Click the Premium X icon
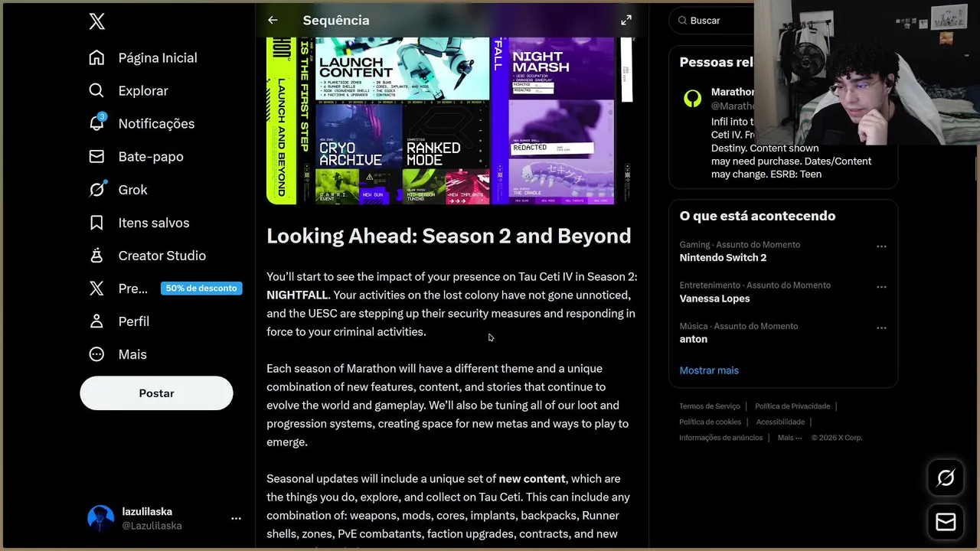The image size is (980, 551). [x=96, y=288]
